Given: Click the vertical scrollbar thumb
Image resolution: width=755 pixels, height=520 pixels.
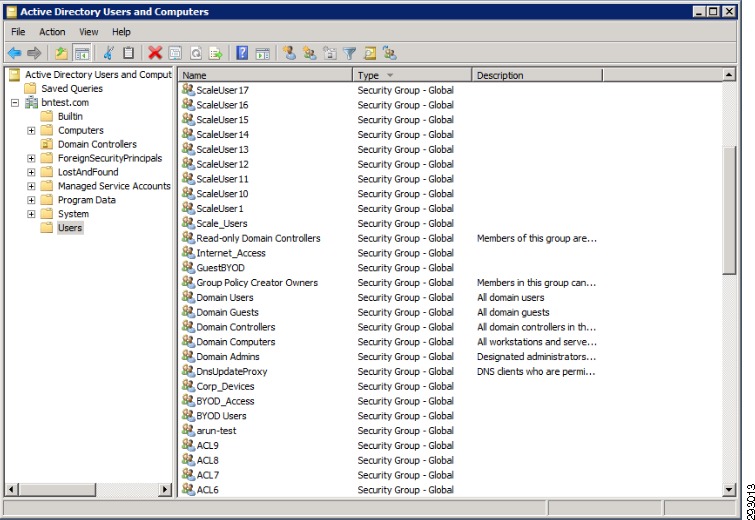Looking at the screenshot, I should click(729, 210).
